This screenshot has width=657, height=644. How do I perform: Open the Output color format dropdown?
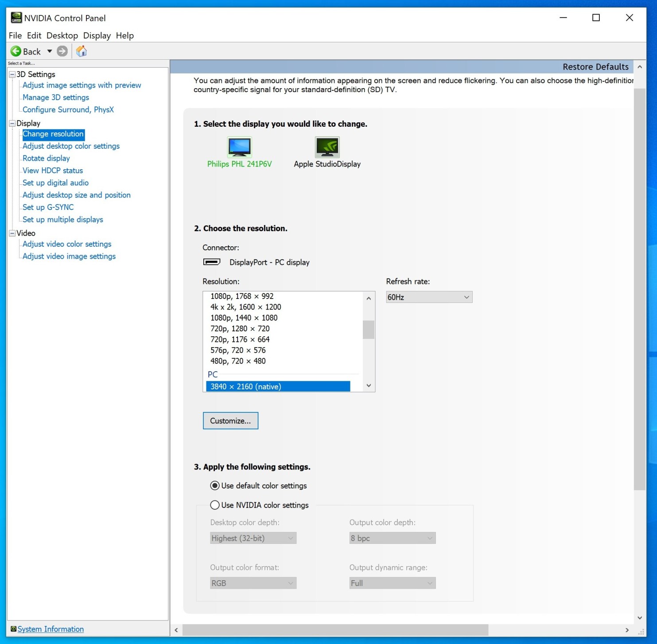tap(253, 583)
